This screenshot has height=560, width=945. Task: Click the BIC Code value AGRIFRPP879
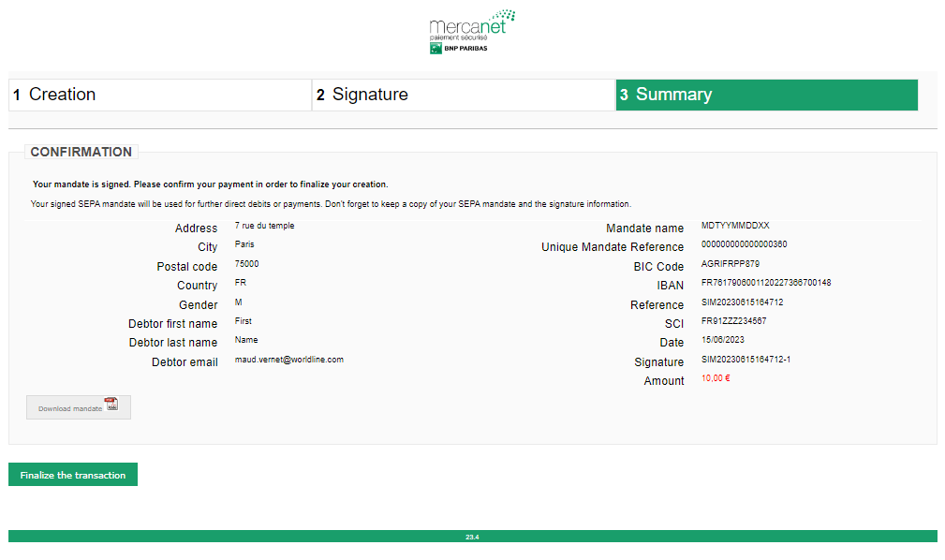(x=730, y=264)
